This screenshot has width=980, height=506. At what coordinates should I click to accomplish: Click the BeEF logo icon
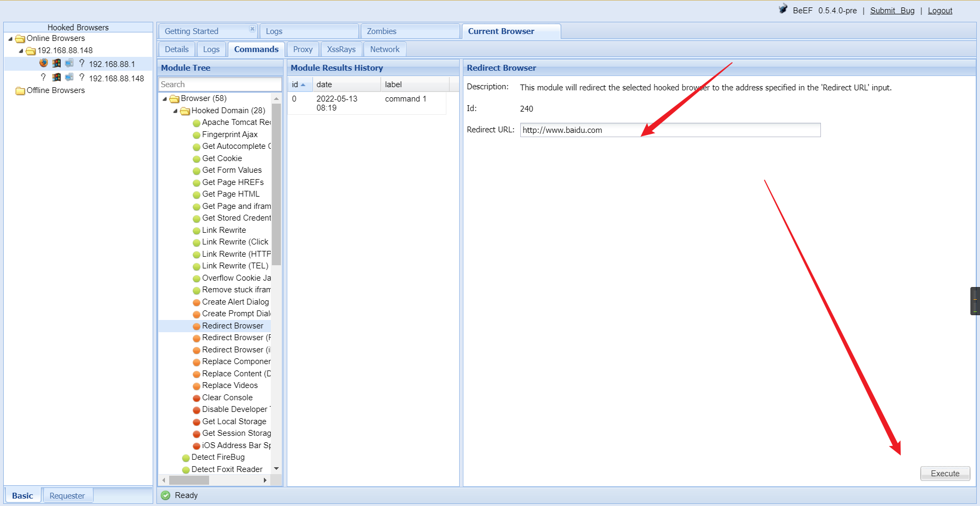pos(783,9)
